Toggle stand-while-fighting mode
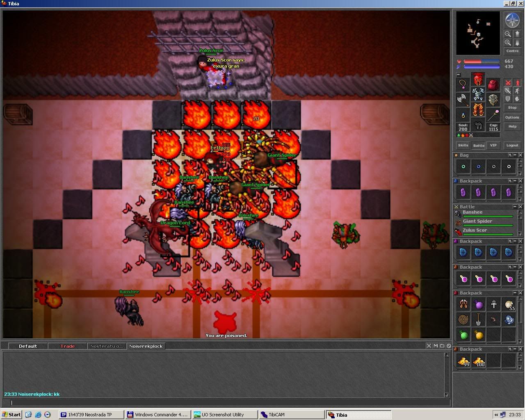 click(x=517, y=82)
